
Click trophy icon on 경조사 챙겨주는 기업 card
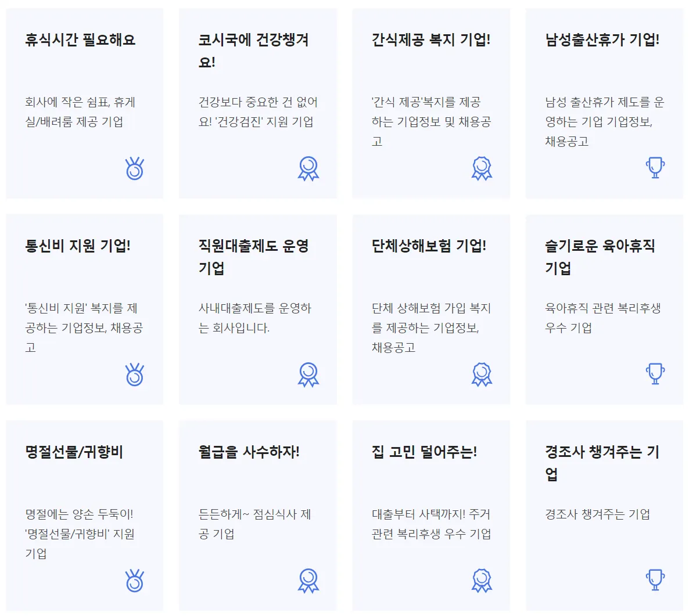(655, 581)
